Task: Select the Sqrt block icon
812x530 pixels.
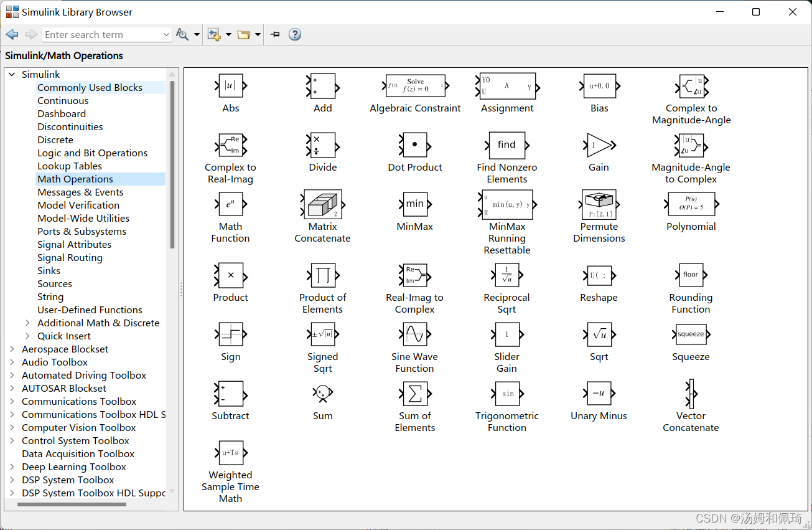Action: click(599, 334)
